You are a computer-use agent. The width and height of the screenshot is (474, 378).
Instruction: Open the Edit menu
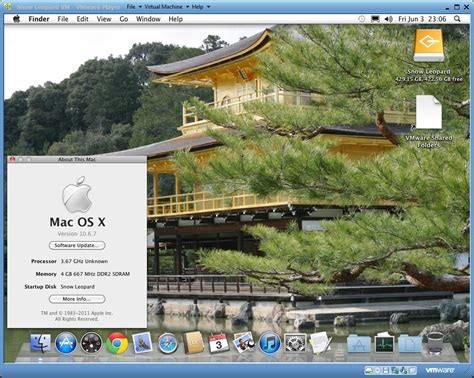[82, 19]
